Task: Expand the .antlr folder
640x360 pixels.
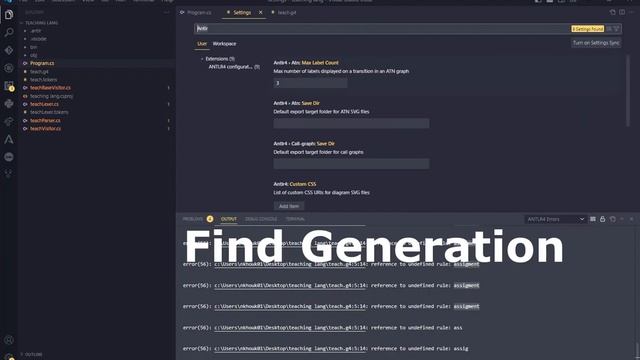Action: [36, 31]
